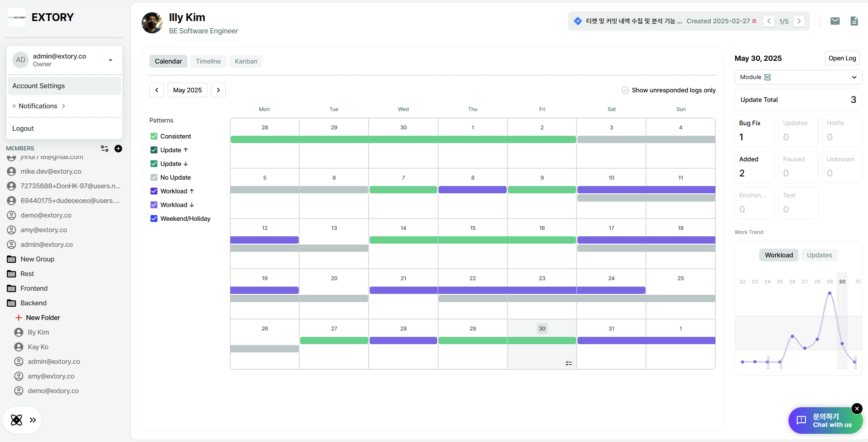Go to the next ticket arrow
868x442 pixels.
tap(799, 21)
